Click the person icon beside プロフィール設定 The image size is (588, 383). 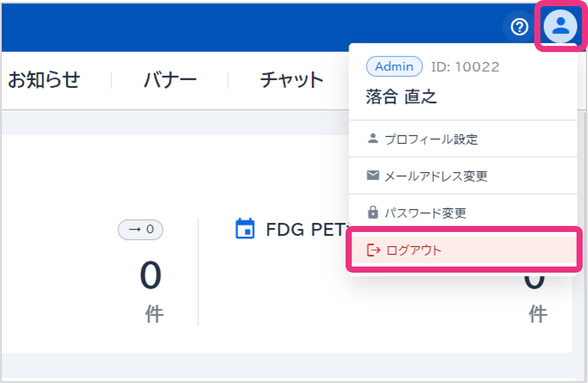[x=373, y=139]
